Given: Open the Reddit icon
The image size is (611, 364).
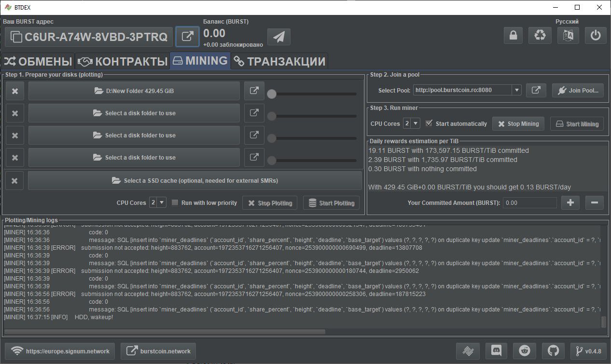Looking at the screenshot, I should click(524, 351).
